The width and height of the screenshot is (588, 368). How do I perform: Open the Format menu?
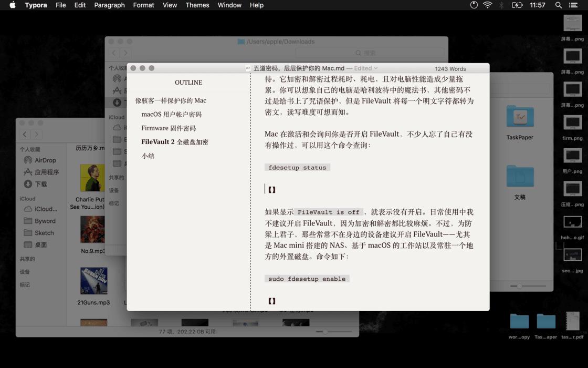tap(144, 5)
